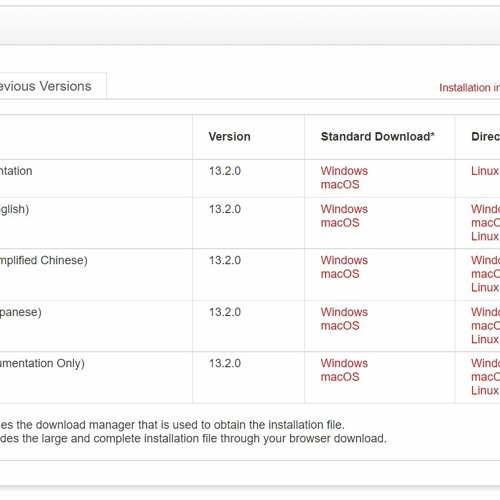Screen dimensions: 500x500
Task: Click Linux direct download for the panese) row
Action: [x=485, y=339]
